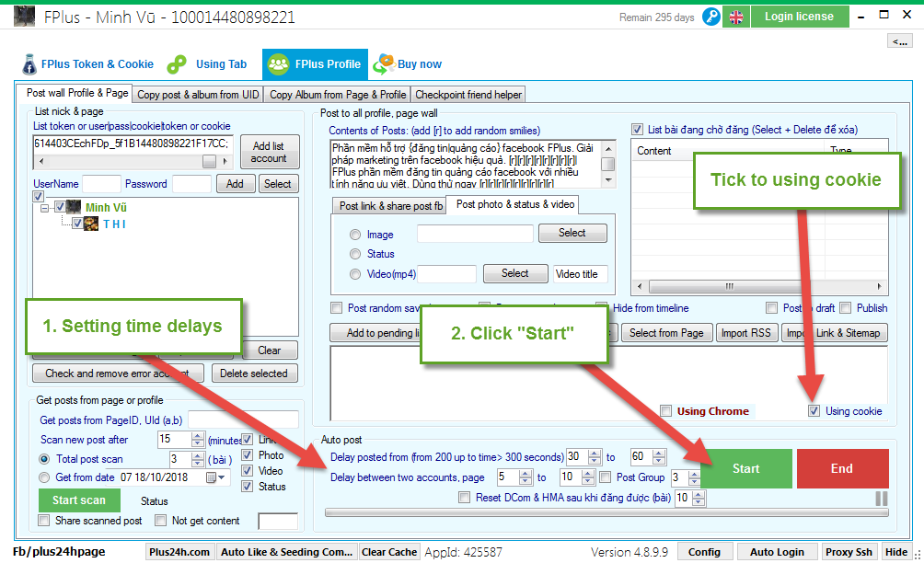Choose the Total post scan option
The width and height of the screenshot is (924, 563).
click(44, 459)
